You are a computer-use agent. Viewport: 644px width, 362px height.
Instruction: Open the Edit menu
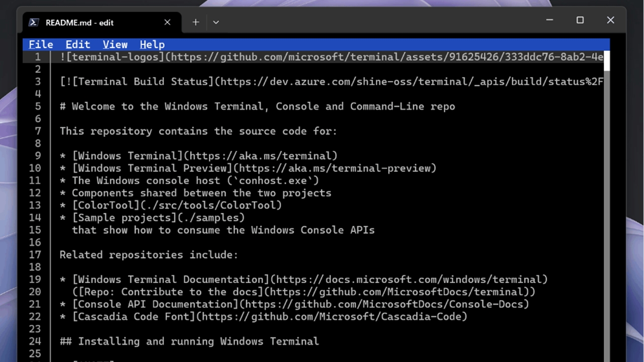click(77, 45)
